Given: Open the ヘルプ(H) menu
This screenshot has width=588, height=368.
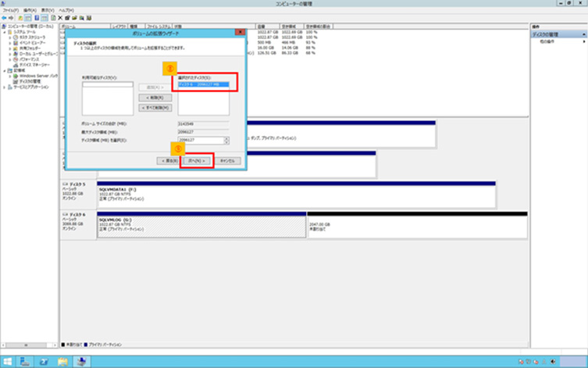Looking at the screenshot, I should tap(66, 10).
